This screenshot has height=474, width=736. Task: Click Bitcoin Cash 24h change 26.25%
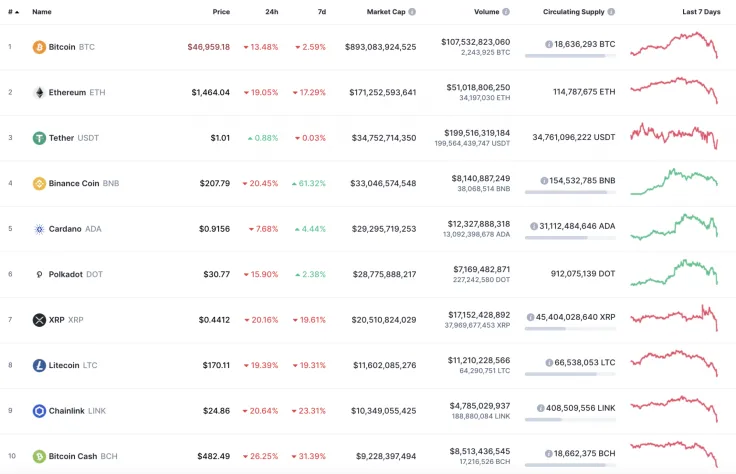261,456
